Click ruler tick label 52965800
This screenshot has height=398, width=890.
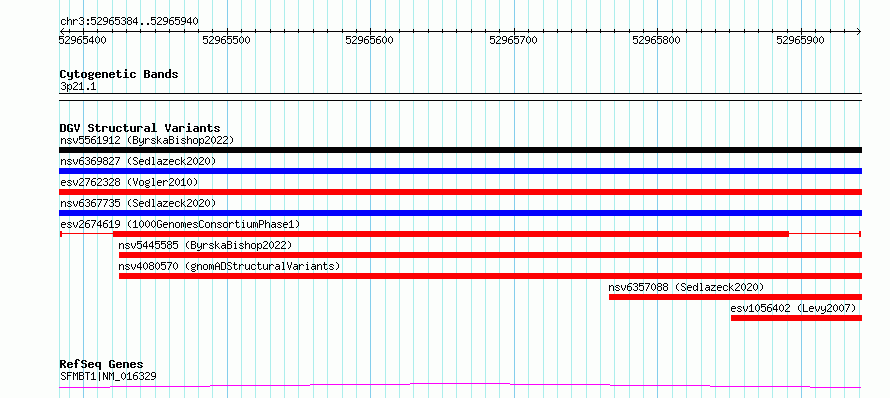pos(656,40)
